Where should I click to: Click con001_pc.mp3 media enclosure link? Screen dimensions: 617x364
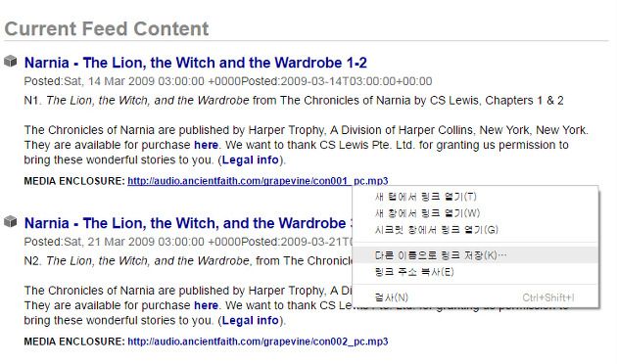(258, 181)
